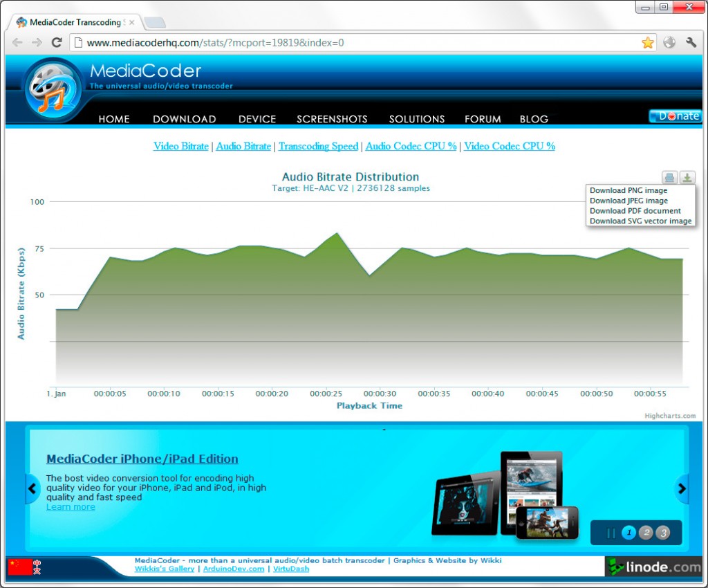
Task: Pause the banner slideshow
Action: coord(611,533)
